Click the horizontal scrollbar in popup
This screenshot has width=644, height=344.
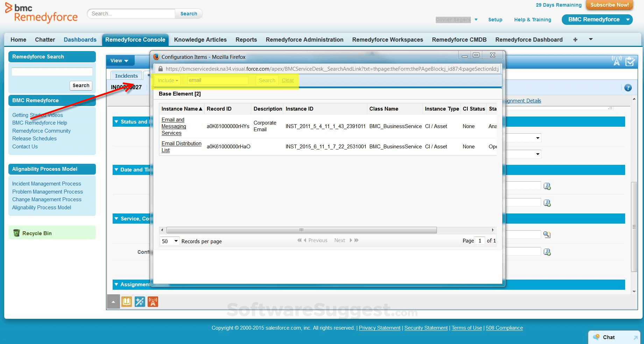302,230
